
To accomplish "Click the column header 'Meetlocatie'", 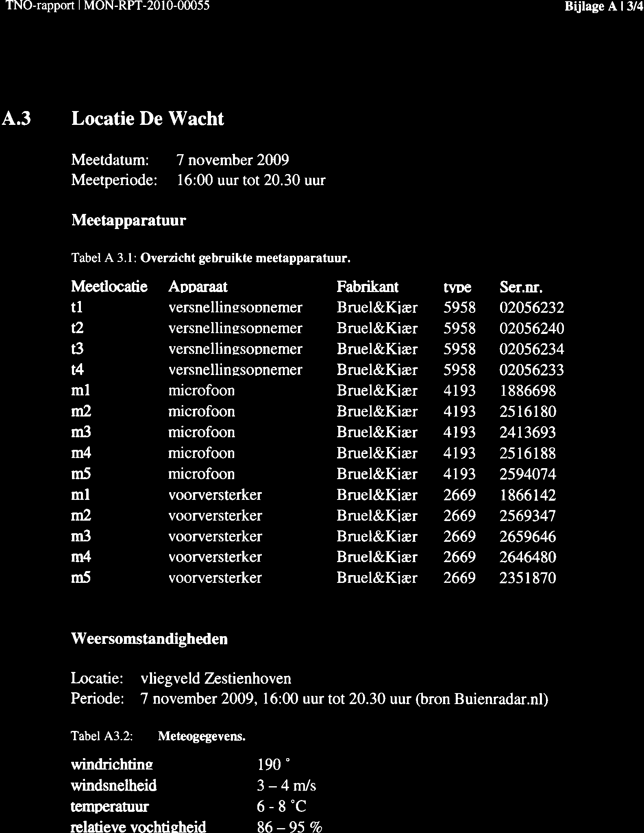I will 109,287.
